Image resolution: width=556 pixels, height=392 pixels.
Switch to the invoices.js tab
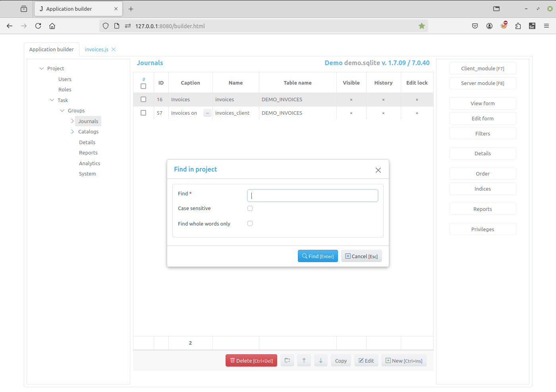coord(97,49)
